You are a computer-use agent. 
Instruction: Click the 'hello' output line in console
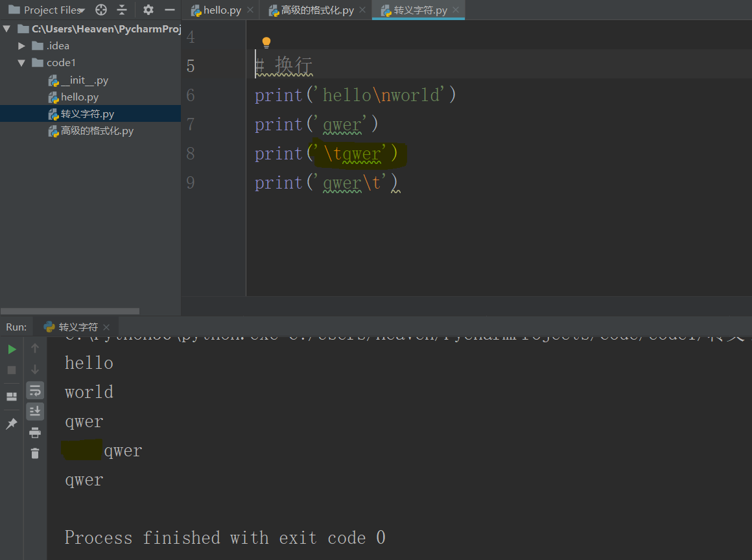click(x=89, y=363)
